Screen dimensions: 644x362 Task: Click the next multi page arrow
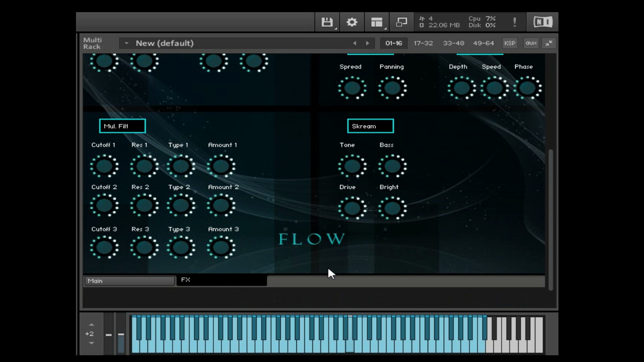(x=368, y=43)
